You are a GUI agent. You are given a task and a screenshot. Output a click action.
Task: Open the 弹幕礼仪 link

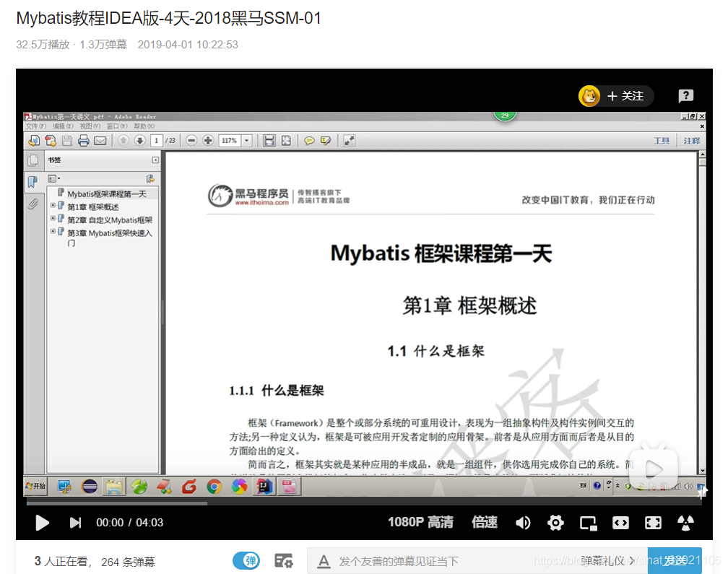point(608,561)
